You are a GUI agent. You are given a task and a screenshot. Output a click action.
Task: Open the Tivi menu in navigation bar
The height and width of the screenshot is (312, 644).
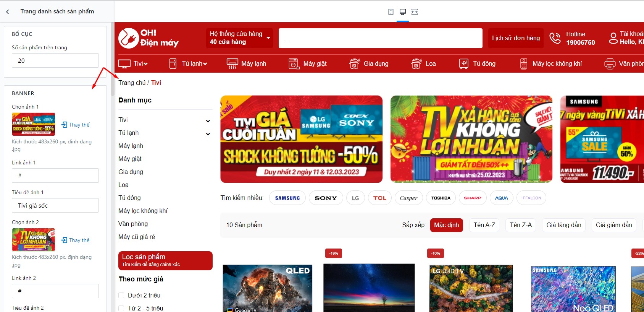tap(140, 64)
